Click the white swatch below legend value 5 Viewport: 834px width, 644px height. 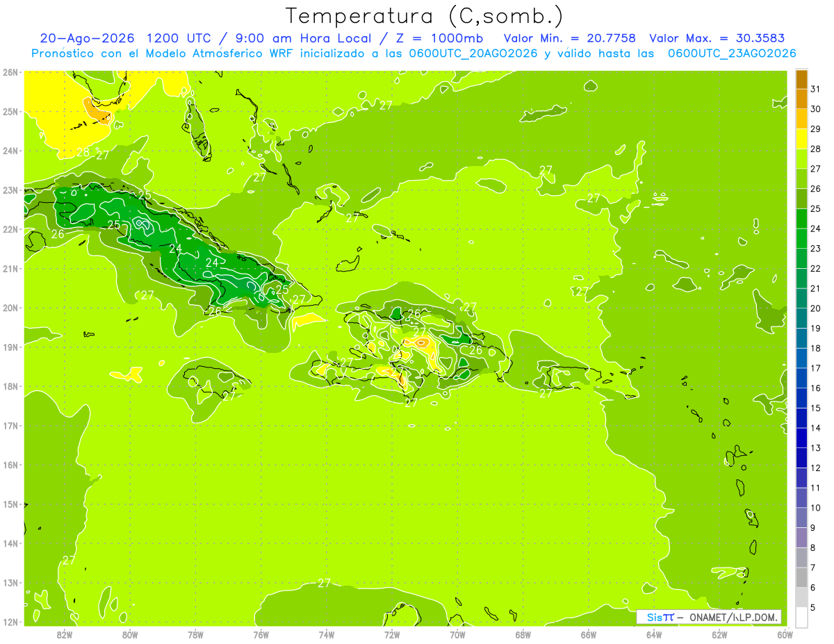(x=801, y=616)
